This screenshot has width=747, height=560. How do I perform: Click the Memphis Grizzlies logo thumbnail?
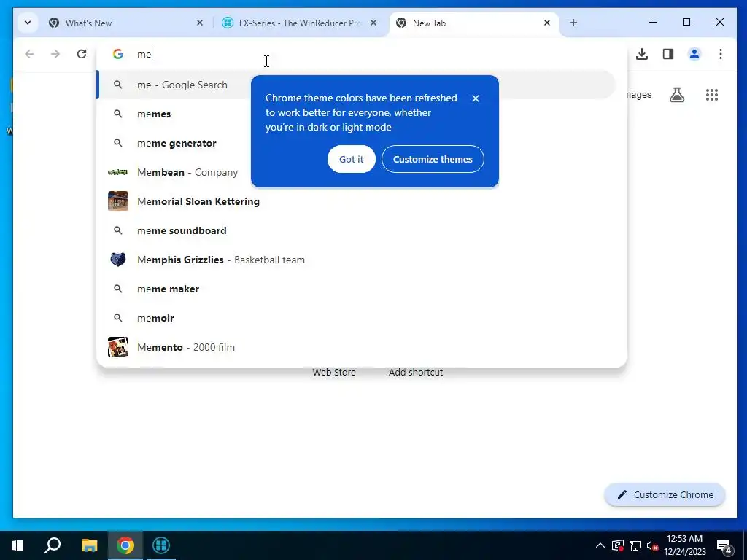(x=117, y=260)
